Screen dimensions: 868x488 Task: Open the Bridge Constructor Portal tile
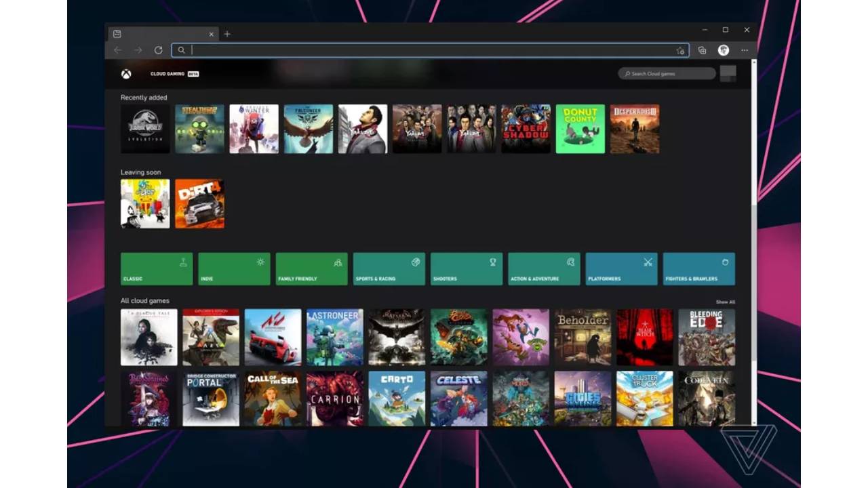tap(211, 399)
